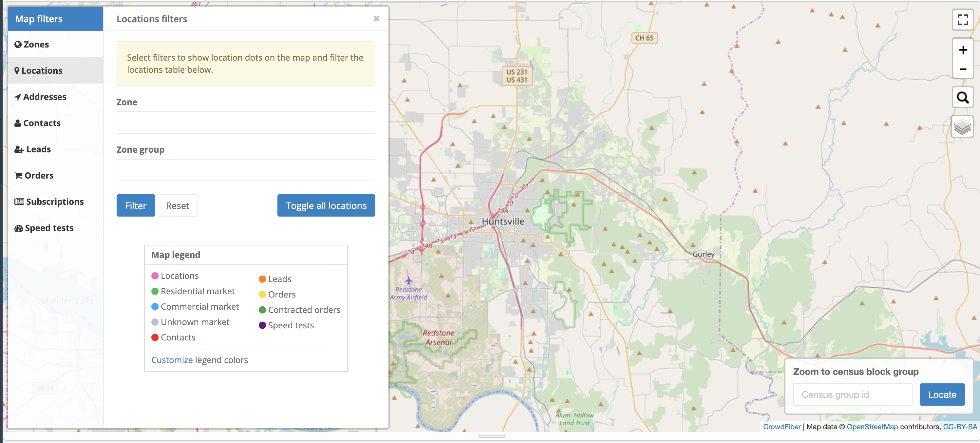980x443 pixels.
Task: Zoom in on the map
Action: (x=963, y=49)
